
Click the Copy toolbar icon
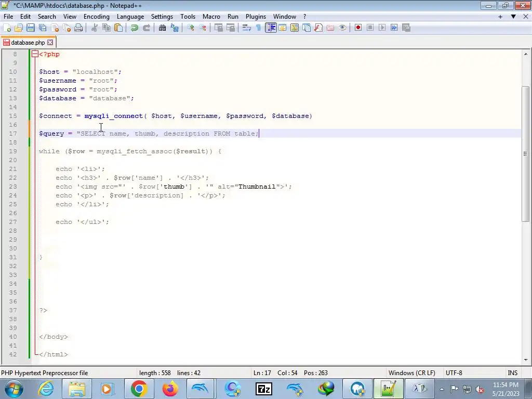pos(106,28)
